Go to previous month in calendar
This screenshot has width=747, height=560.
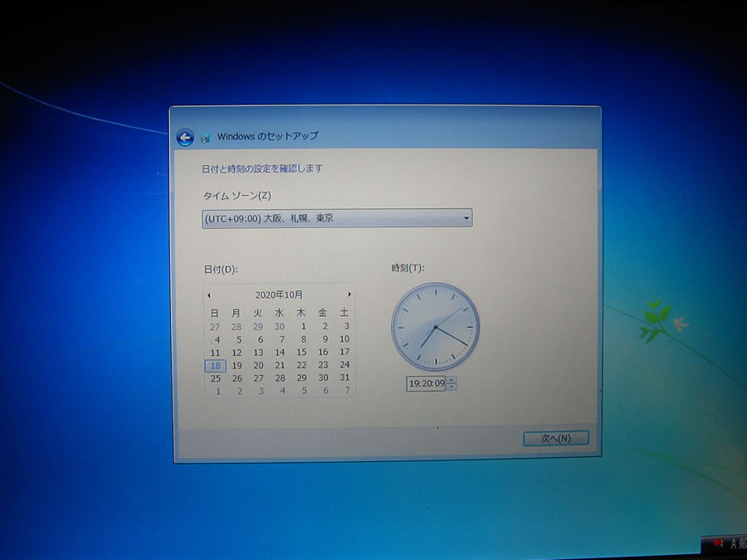(209, 295)
